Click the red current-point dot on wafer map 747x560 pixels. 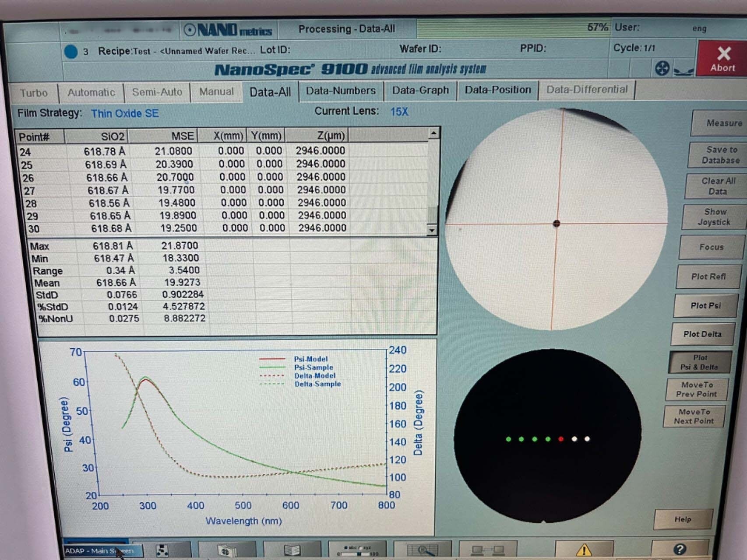click(x=561, y=439)
